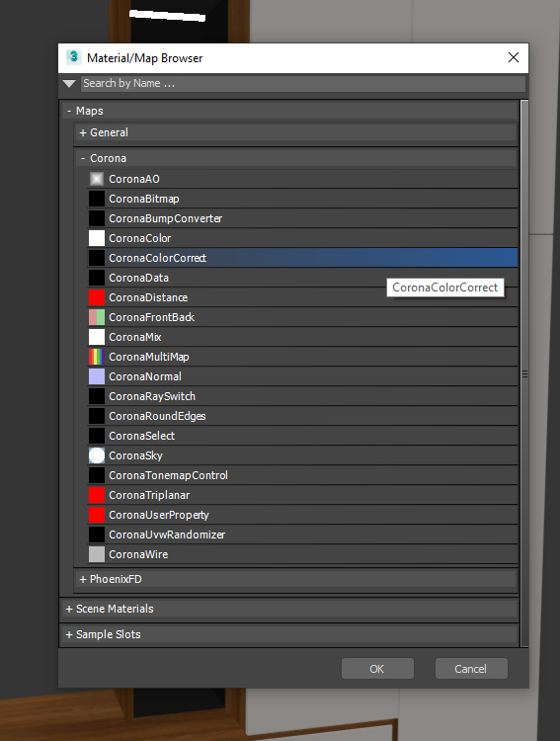Collapse the Corona maps group
560x741 pixels.
point(83,158)
